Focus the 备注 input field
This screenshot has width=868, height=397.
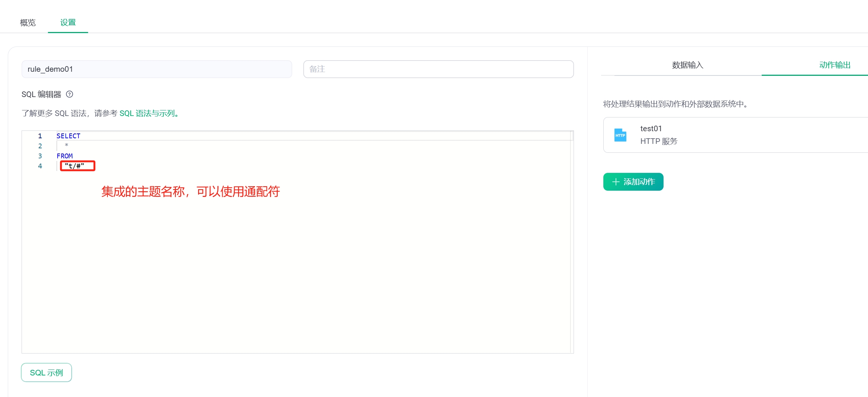(x=438, y=69)
